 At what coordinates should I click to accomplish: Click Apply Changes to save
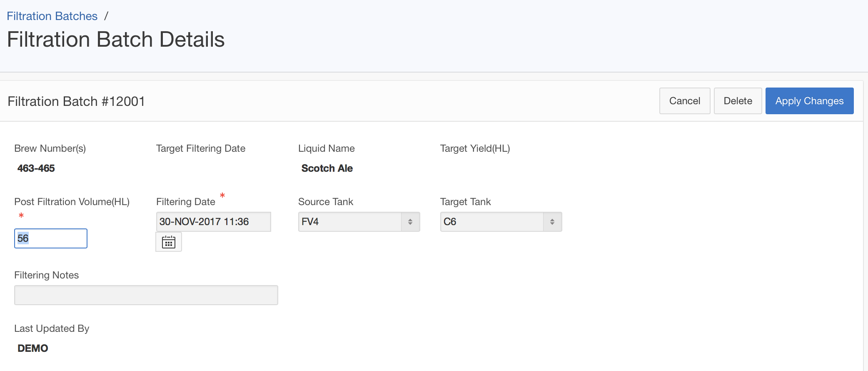(809, 101)
